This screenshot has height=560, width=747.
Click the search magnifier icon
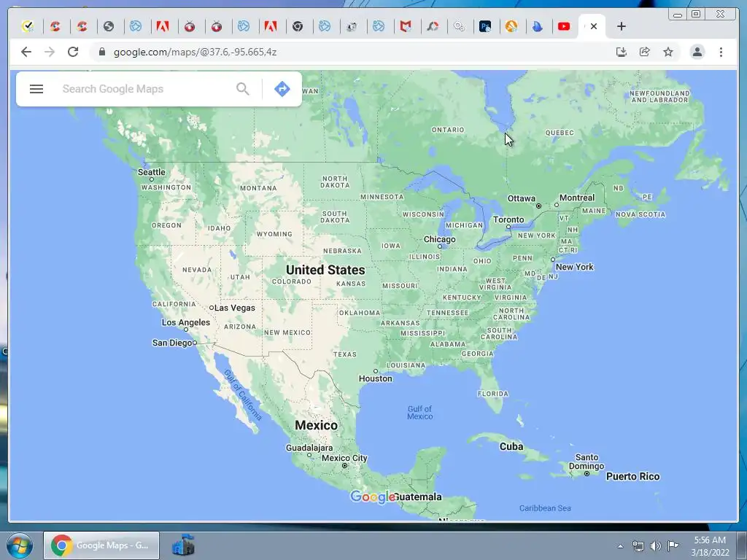pos(242,89)
